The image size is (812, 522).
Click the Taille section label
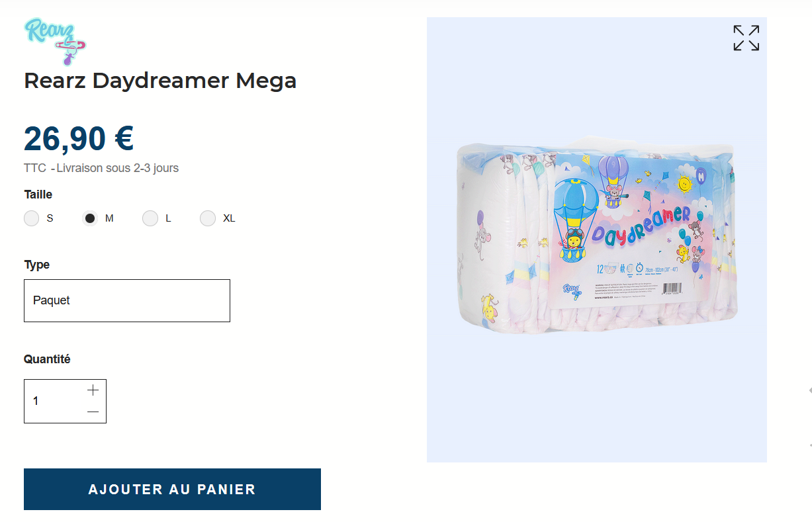pos(38,195)
